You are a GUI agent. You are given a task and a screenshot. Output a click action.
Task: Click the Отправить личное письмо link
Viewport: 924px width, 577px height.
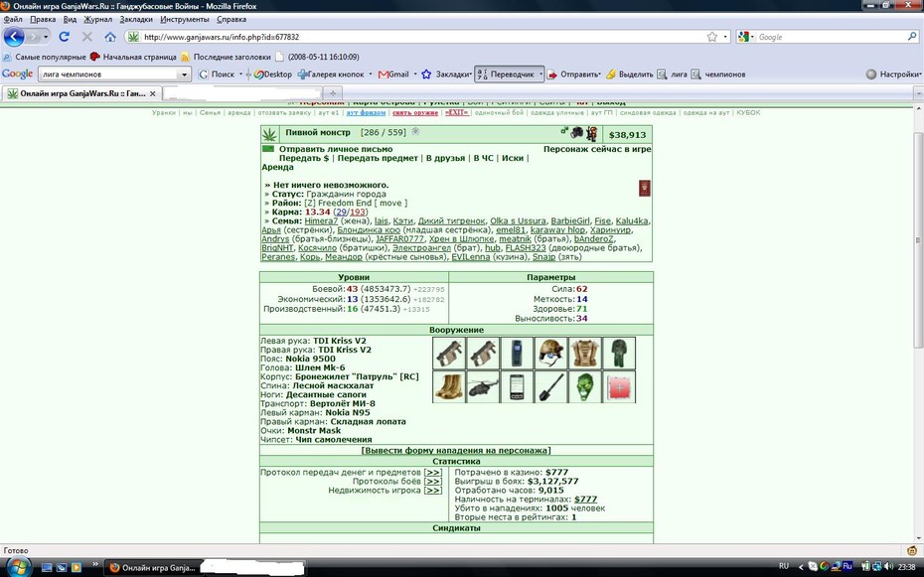(x=336, y=149)
